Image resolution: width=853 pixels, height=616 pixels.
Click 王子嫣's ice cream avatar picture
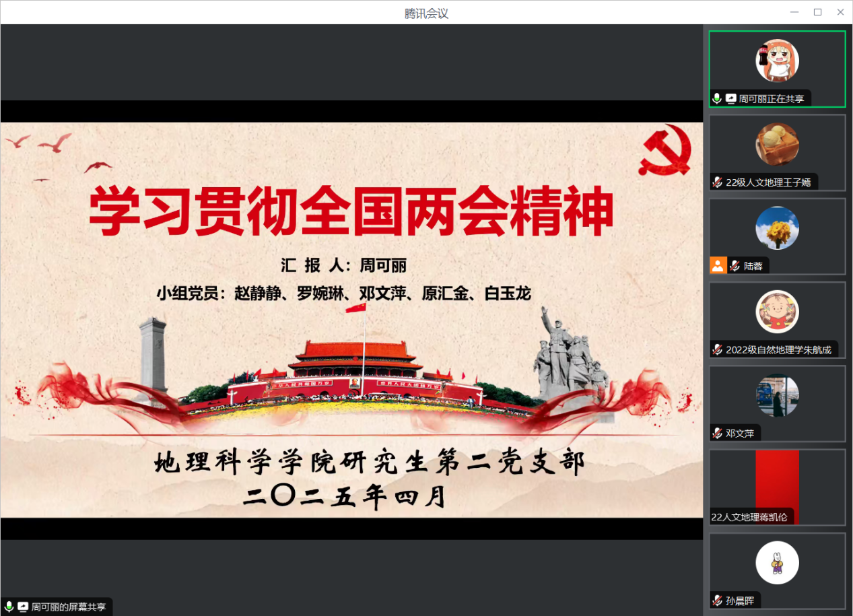click(x=778, y=143)
